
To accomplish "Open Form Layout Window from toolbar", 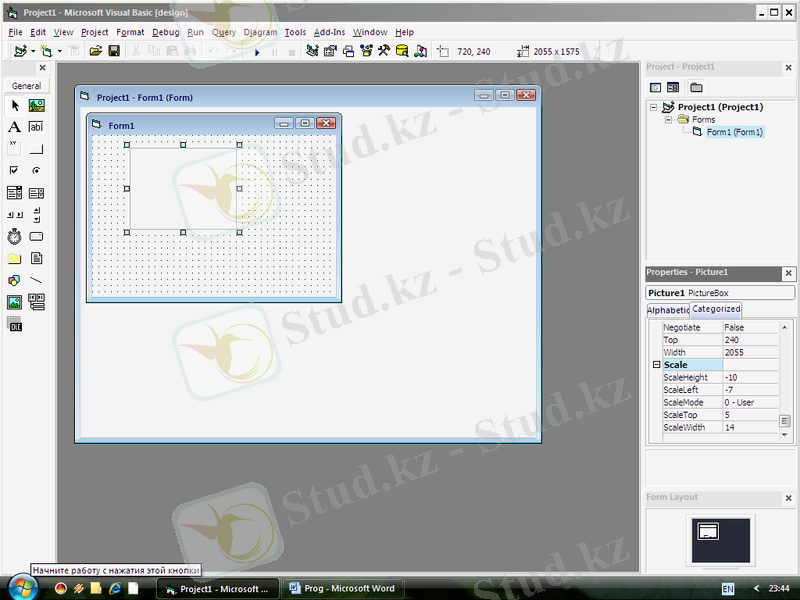I will pyautogui.click(x=348, y=51).
